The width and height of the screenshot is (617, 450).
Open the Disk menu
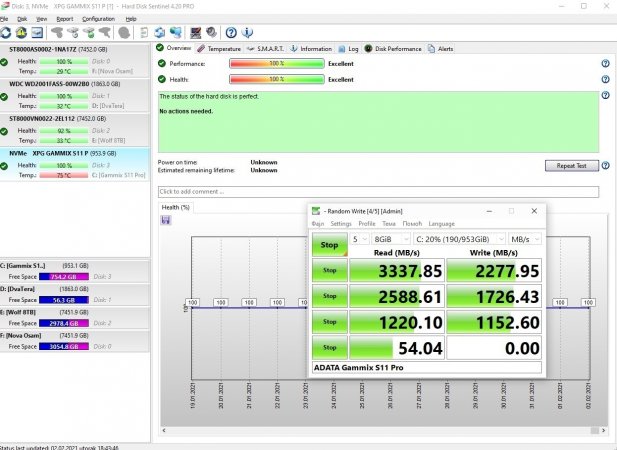click(22, 19)
